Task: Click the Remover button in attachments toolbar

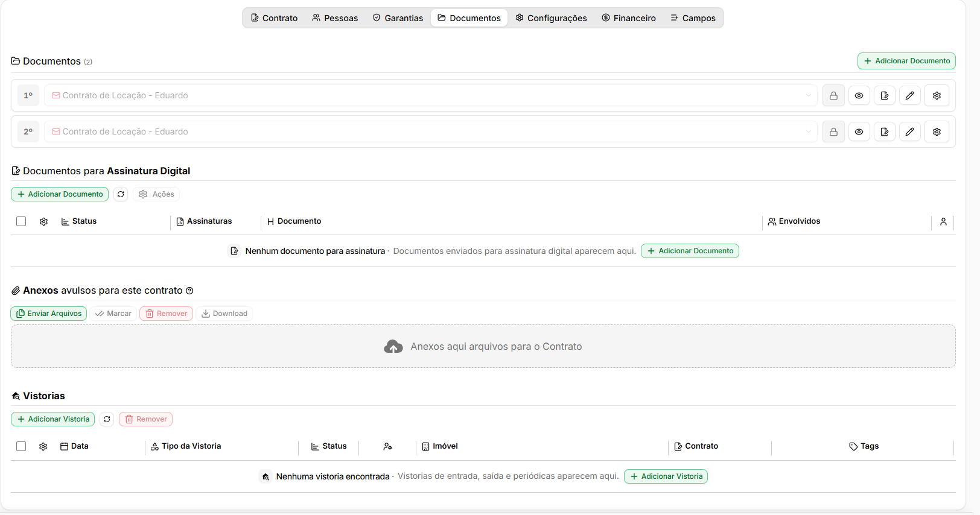Action: pyautogui.click(x=166, y=314)
